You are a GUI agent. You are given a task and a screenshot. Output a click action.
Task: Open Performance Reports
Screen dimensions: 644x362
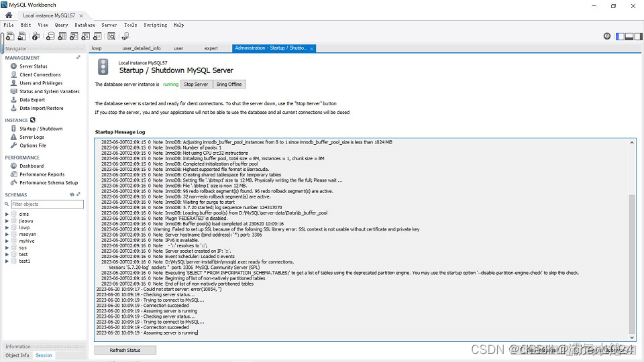(x=42, y=174)
